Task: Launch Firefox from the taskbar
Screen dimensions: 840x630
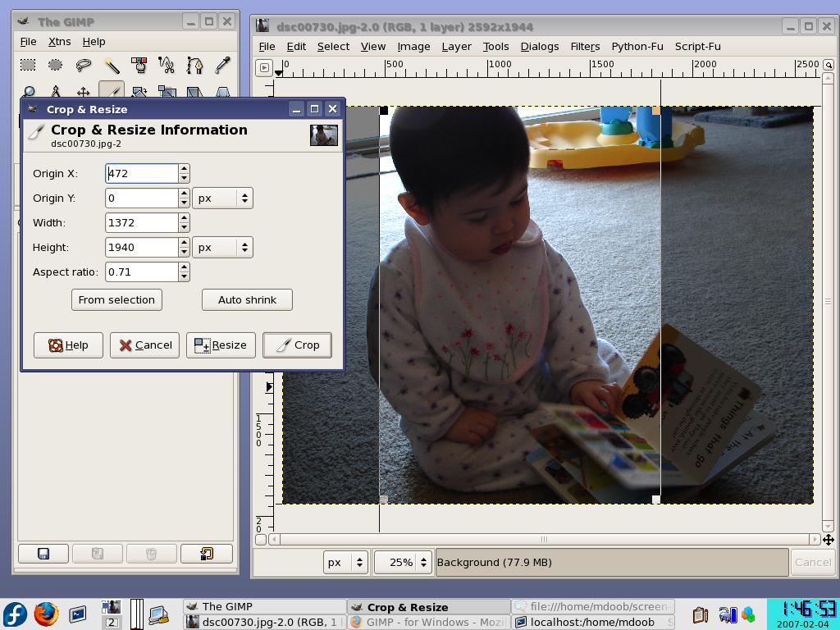Action: (x=46, y=614)
